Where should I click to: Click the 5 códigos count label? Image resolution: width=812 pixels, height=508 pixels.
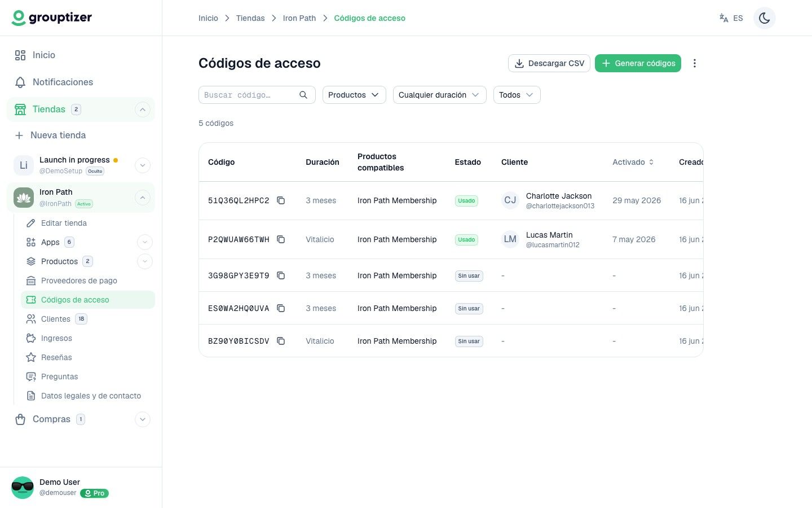(x=216, y=123)
